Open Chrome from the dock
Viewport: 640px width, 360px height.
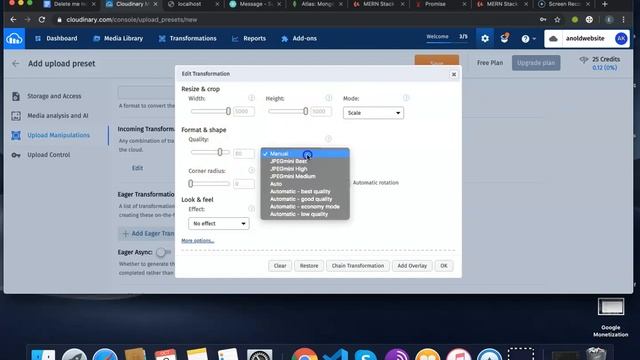pos(304,354)
